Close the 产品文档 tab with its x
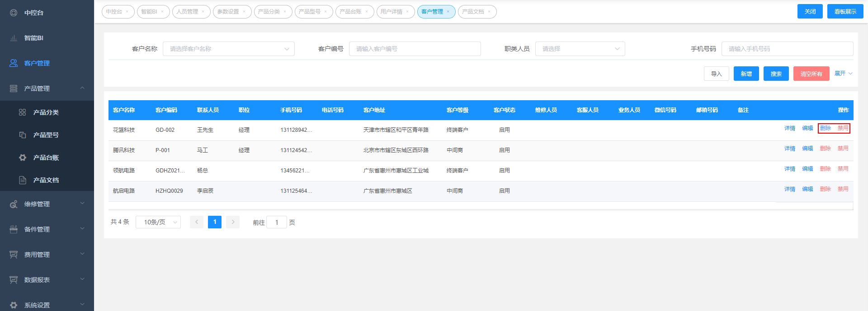Image resolution: width=868 pixels, height=311 pixels. click(x=489, y=12)
